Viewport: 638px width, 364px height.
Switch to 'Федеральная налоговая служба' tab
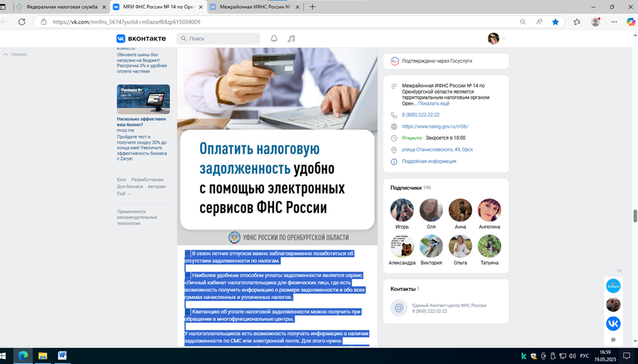[58, 7]
